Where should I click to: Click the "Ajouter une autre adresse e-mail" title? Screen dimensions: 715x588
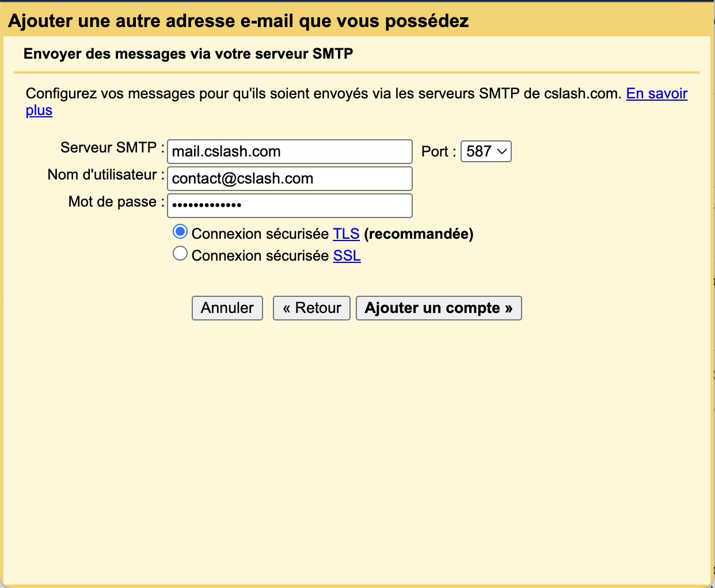[x=238, y=21]
